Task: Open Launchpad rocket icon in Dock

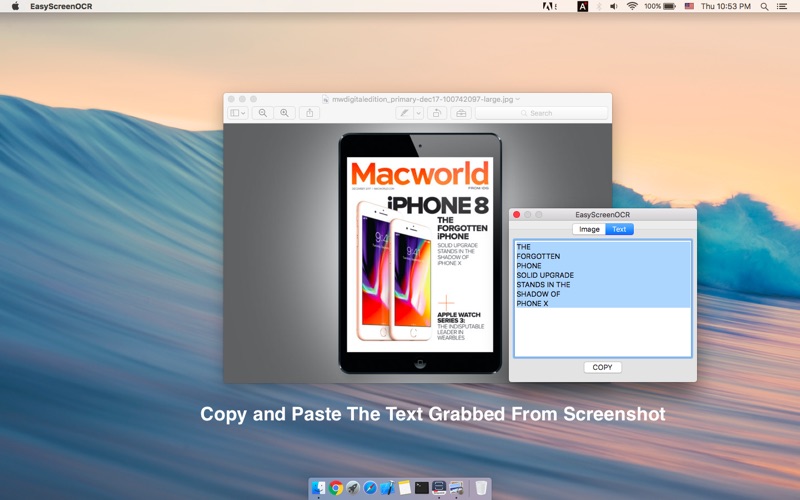Action: click(x=353, y=488)
